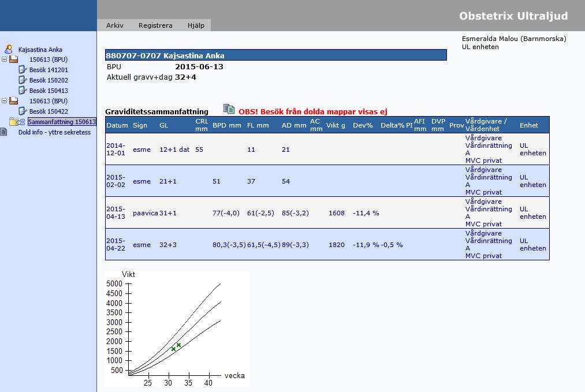Click the weight value 1820
The image size is (585, 392).
[x=337, y=245]
